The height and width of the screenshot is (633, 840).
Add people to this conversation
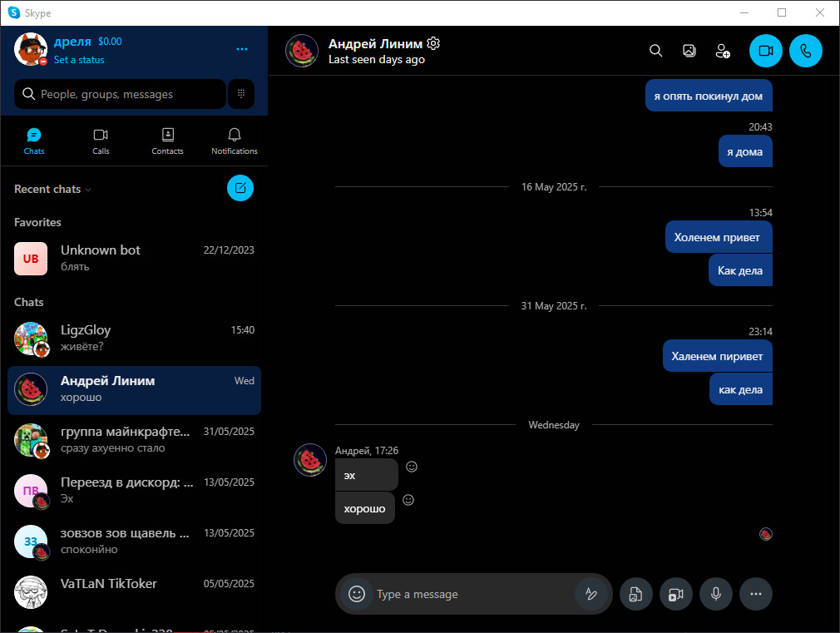click(x=723, y=51)
